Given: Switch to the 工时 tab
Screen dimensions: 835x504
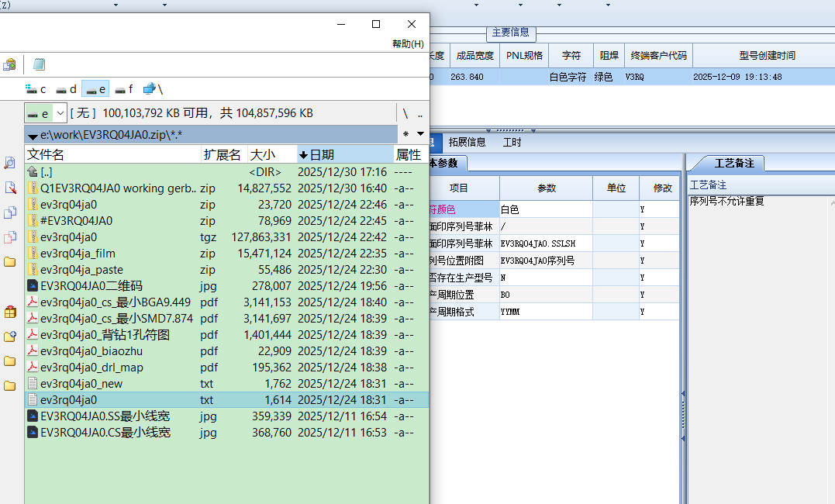Looking at the screenshot, I should [x=512, y=142].
